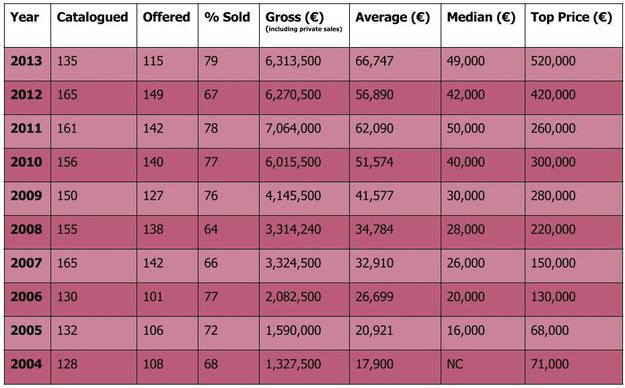625x388 pixels.
Task: Click the Year column header
Action: (25, 17)
